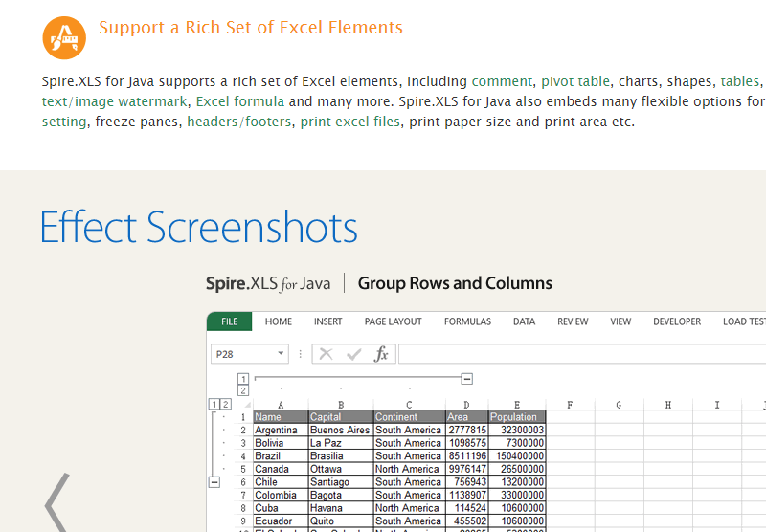Click inside the formula bar input

[x=582, y=354]
